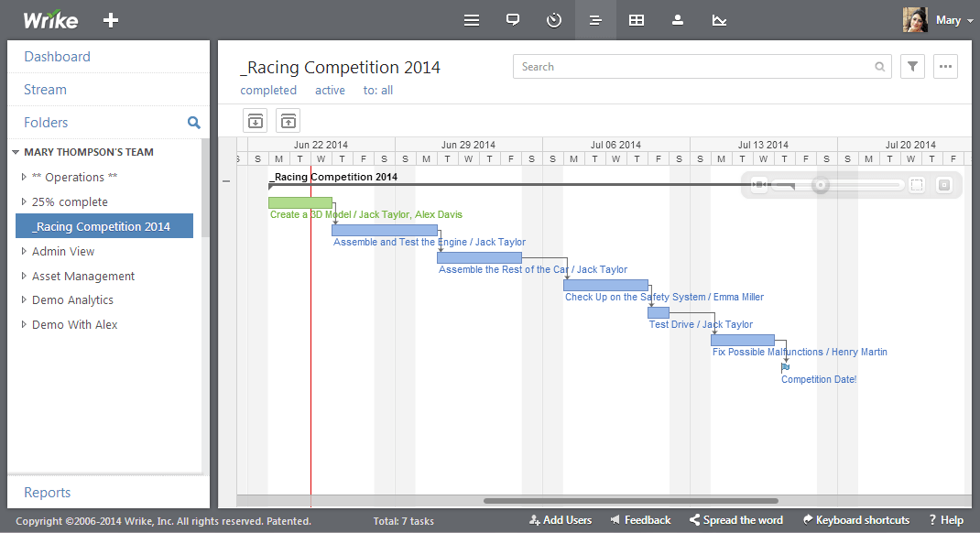Open Dashboard in the sidebar

tap(57, 57)
